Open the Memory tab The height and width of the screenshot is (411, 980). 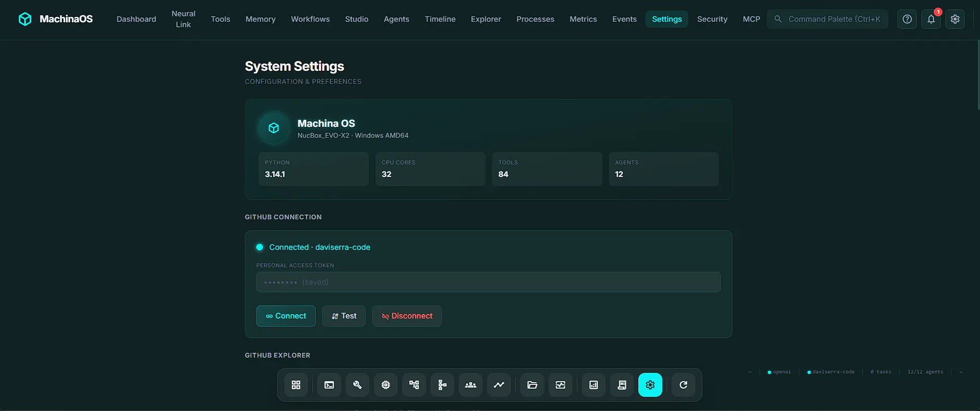click(x=261, y=19)
